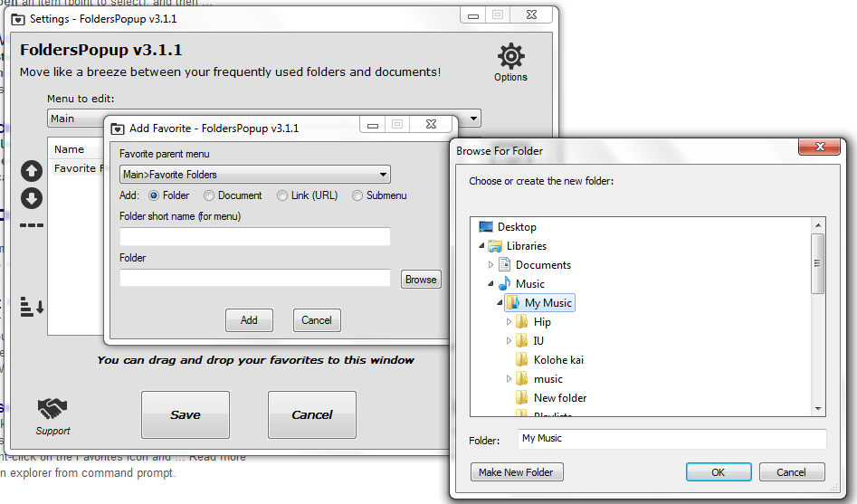Click the Kolohe kai folder icon
This screenshot has height=504, width=857.
pyautogui.click(x=522, y=360)
